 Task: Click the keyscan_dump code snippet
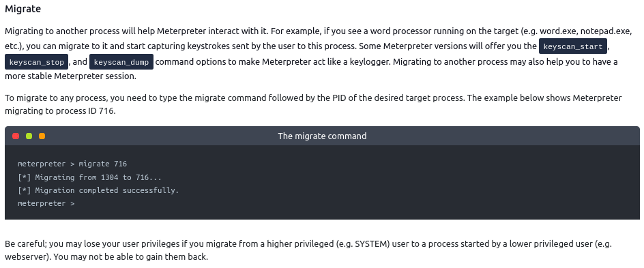pyautogui.click(x=121, y=62)
